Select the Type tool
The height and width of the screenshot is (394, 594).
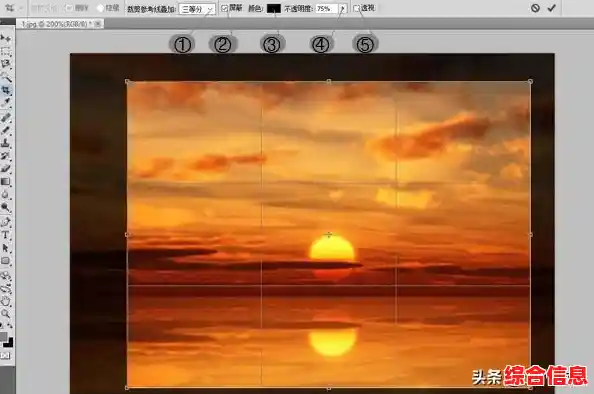point(6,235)
